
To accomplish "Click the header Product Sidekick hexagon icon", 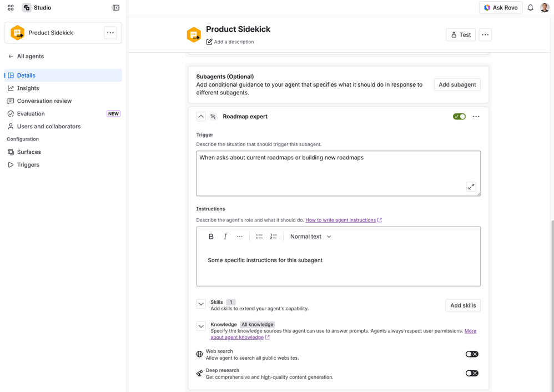I will (x=194, y=34).
